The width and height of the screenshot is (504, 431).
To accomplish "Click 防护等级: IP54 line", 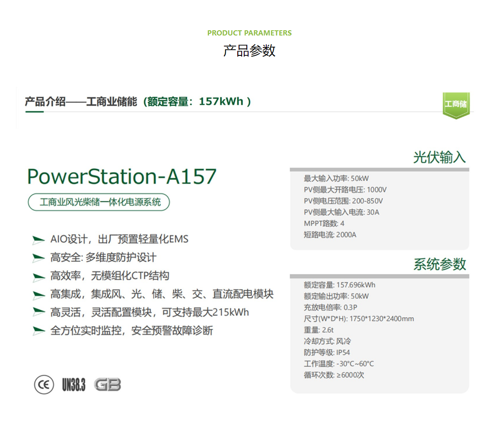I will pyautogui.click(x=327, y=353).
